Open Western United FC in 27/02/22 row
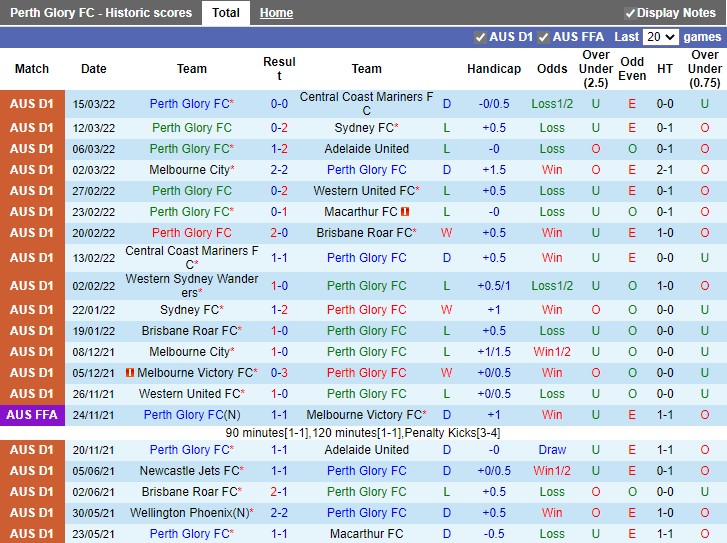 click(x=363, y=191)
